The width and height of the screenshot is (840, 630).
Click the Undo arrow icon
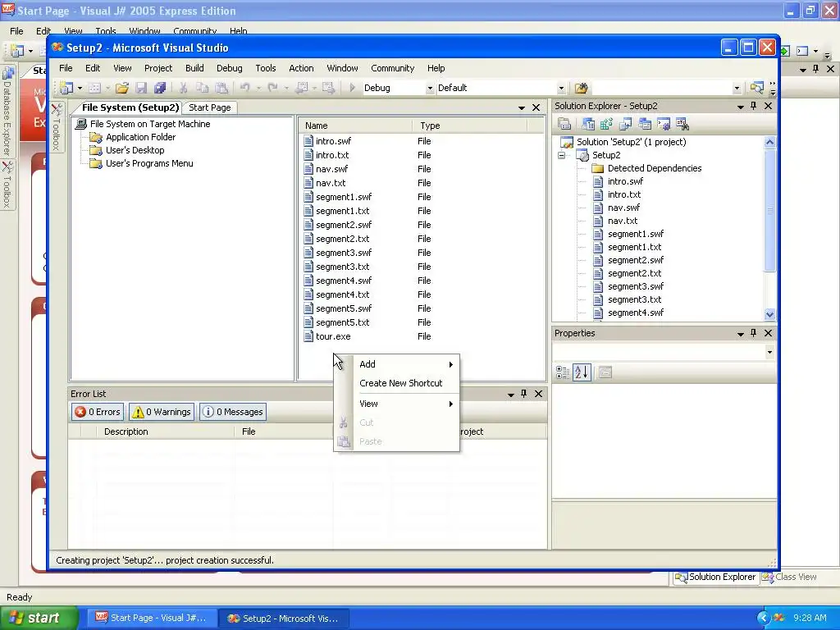(x=244, y=88)
